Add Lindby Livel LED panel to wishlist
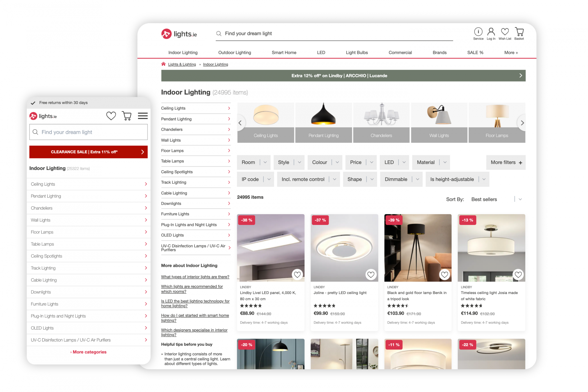Image resolution: width=588 pixels, height=392 pixels. (297, 274)
